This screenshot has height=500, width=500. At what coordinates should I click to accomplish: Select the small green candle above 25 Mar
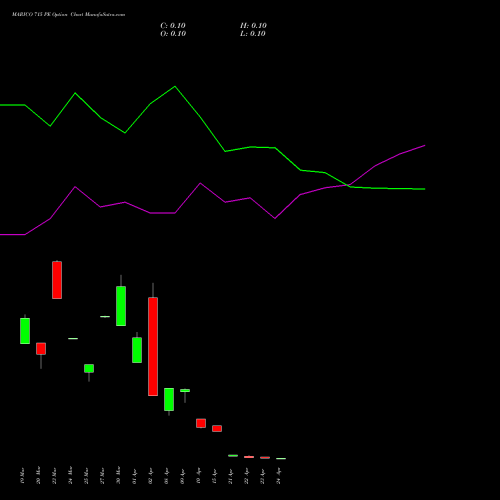89,368
